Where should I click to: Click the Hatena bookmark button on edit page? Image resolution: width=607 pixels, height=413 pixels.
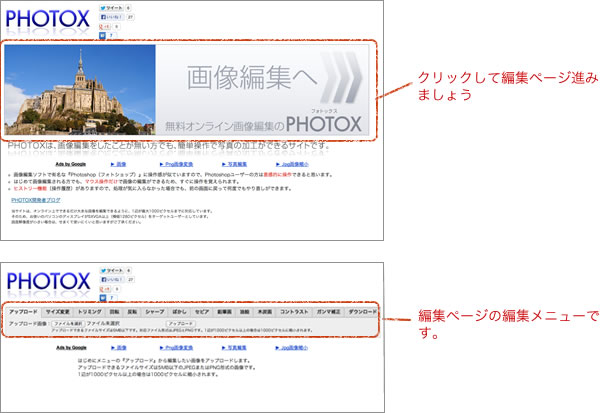point(103,298)
